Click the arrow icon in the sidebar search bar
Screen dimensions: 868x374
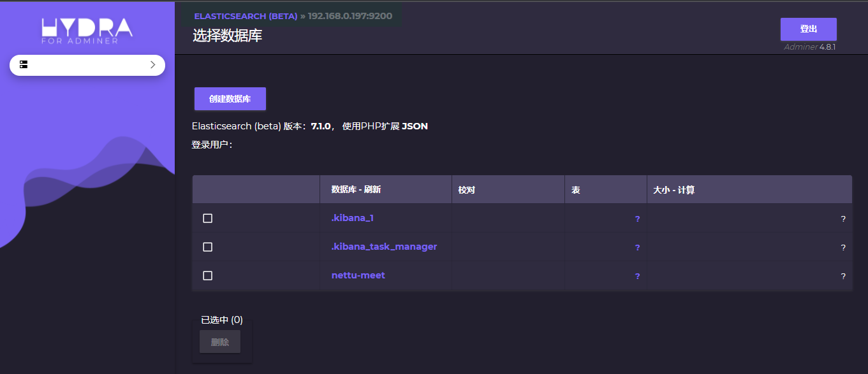(x=152, y=64)
